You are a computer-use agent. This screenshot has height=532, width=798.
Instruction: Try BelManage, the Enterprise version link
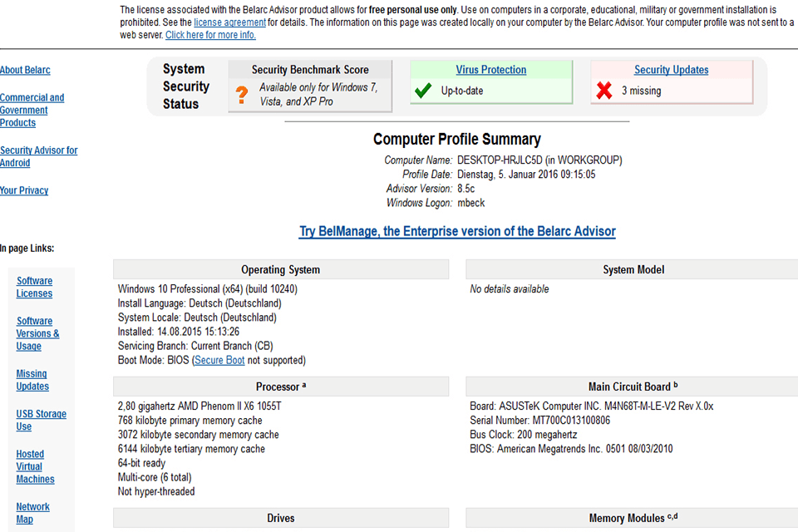coord(457,231)
